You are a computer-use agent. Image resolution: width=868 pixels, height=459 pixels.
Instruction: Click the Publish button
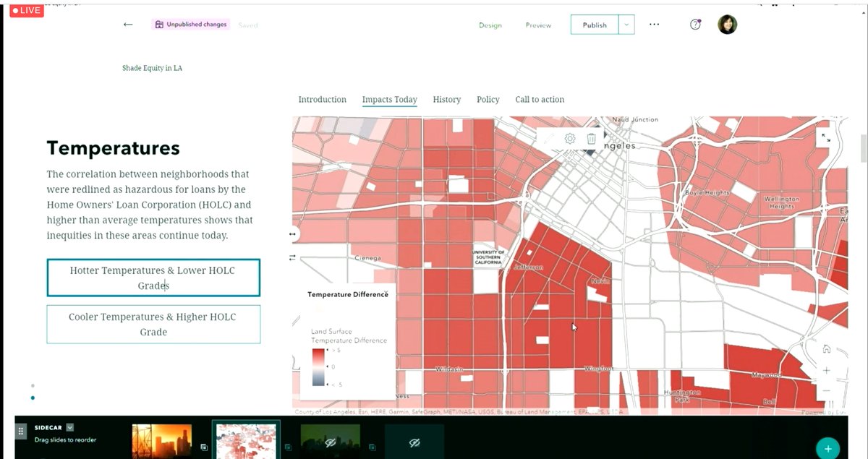pyautogui.click(x=595, y=25)
